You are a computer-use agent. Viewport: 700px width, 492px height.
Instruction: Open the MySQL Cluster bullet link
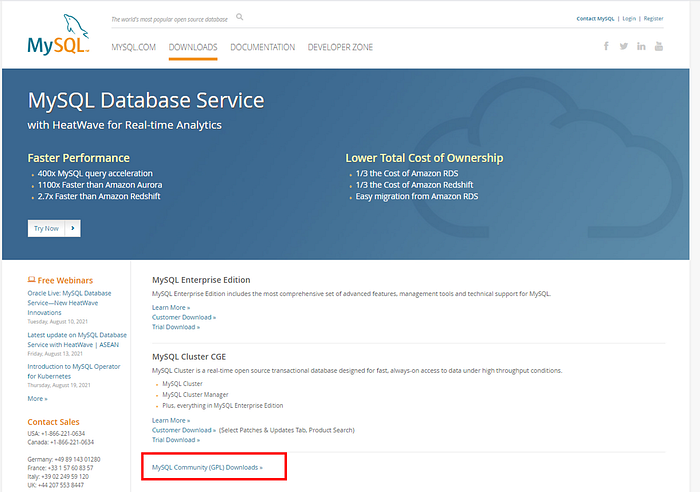[x=182, y=384]
